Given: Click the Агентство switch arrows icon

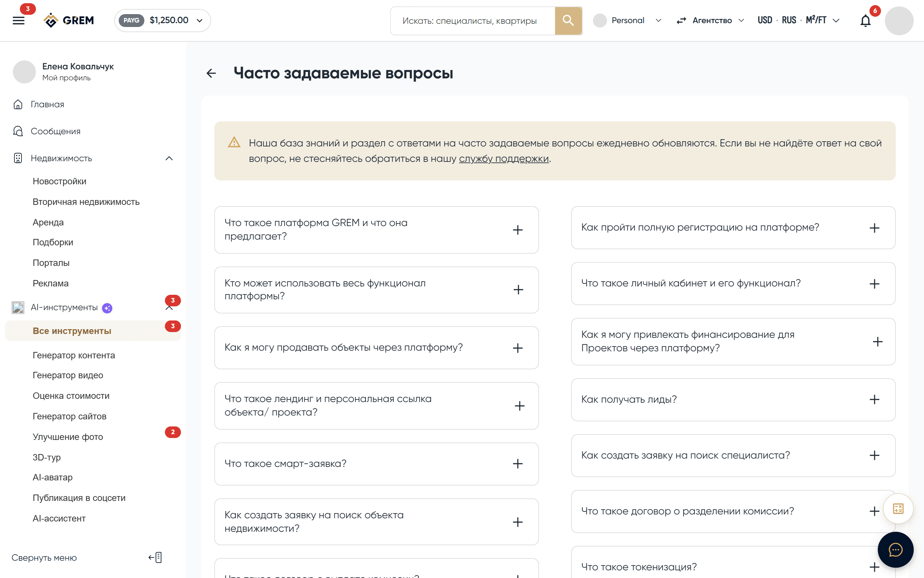Looking at the screenshot, I should click(681, 21).
